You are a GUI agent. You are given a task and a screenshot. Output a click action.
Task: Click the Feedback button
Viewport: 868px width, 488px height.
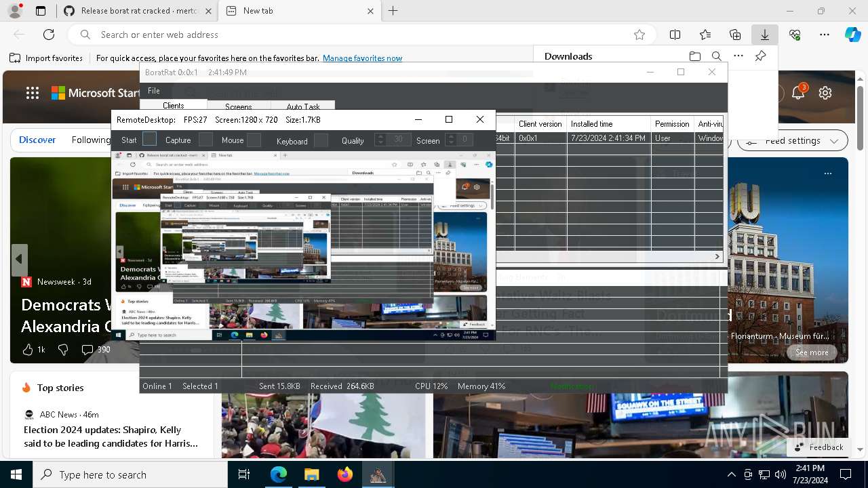click(x=818, y=447)
